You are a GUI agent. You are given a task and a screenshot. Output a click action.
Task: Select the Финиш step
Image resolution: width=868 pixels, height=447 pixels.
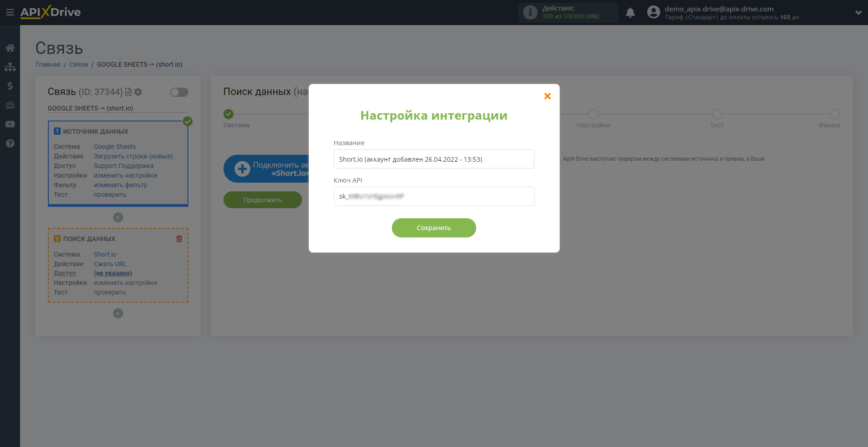(x=835, y=114)
